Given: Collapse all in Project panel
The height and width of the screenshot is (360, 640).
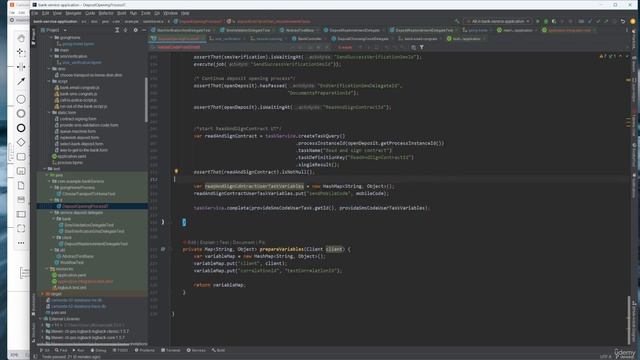Looking at the screenshot, I should (x=126, y=30).
